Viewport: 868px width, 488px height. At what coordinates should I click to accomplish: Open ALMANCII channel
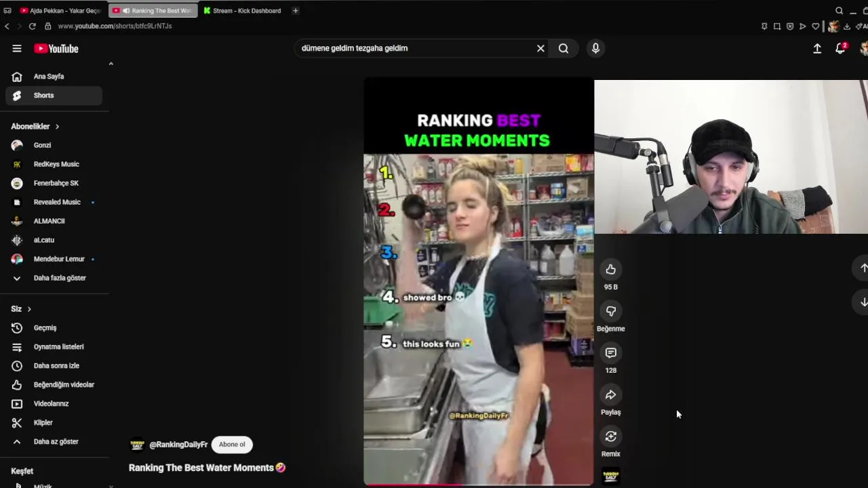tap(54, 221)
